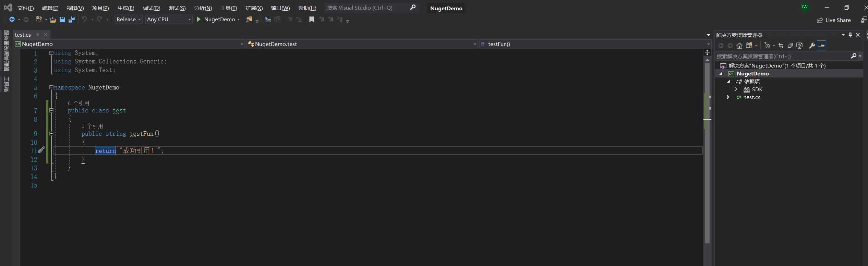Click the IW account avatar
The image size is (868, 266).
[805, 7]
